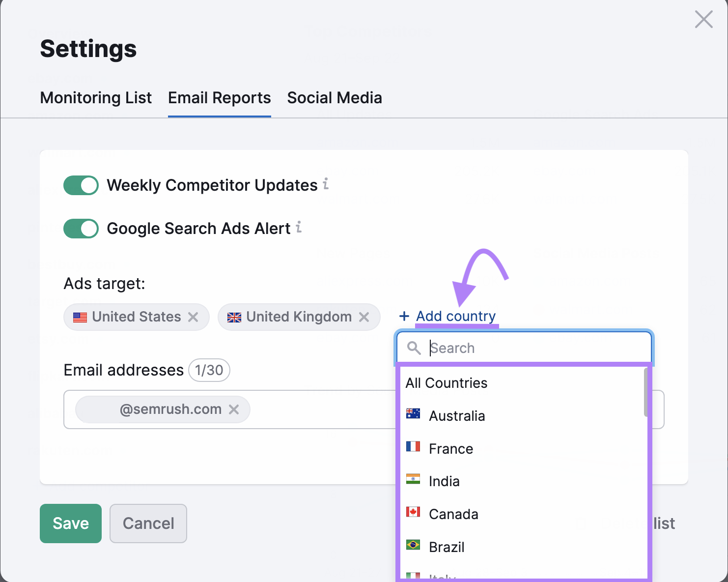The image size is (728, 582).
Task: Save the email report settings
Action: click(70, 523)
